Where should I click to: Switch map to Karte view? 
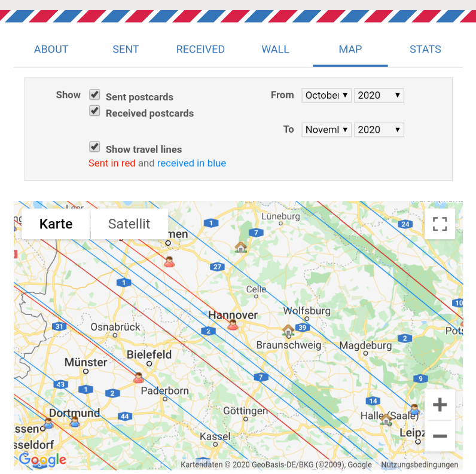pyautogui.click(x=56, y=224)
